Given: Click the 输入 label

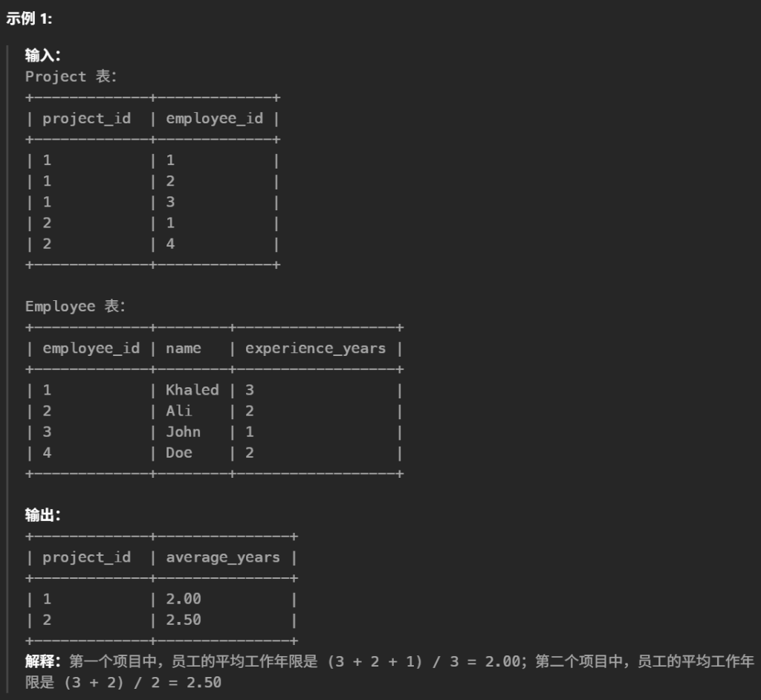Looking at the screenshot, I should tap(42, 55).
